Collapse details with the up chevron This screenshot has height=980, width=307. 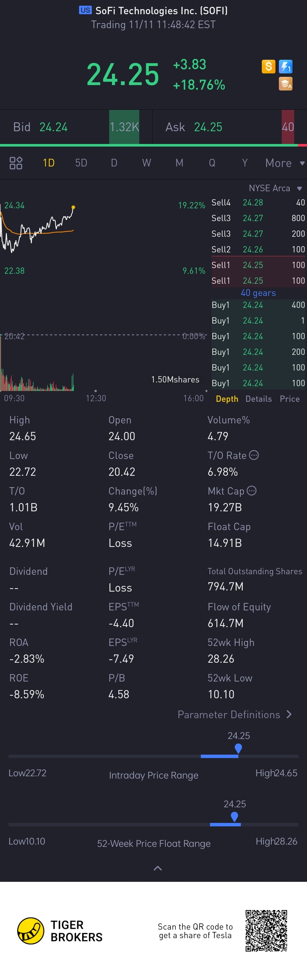coord(157,868)
